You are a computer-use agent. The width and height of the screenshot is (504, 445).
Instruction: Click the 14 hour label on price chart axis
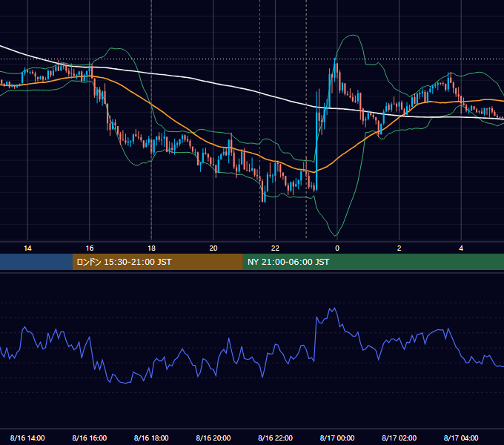coord(27,248)
